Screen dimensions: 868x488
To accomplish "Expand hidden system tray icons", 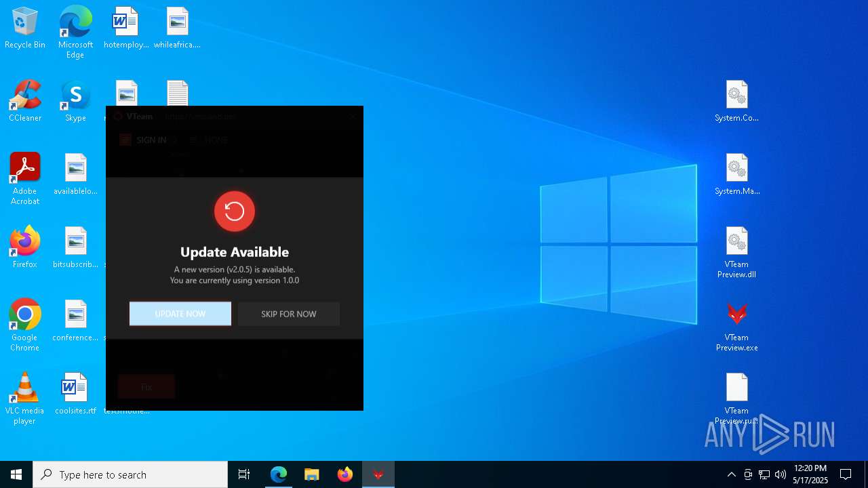I will click(x=731, y=474).
